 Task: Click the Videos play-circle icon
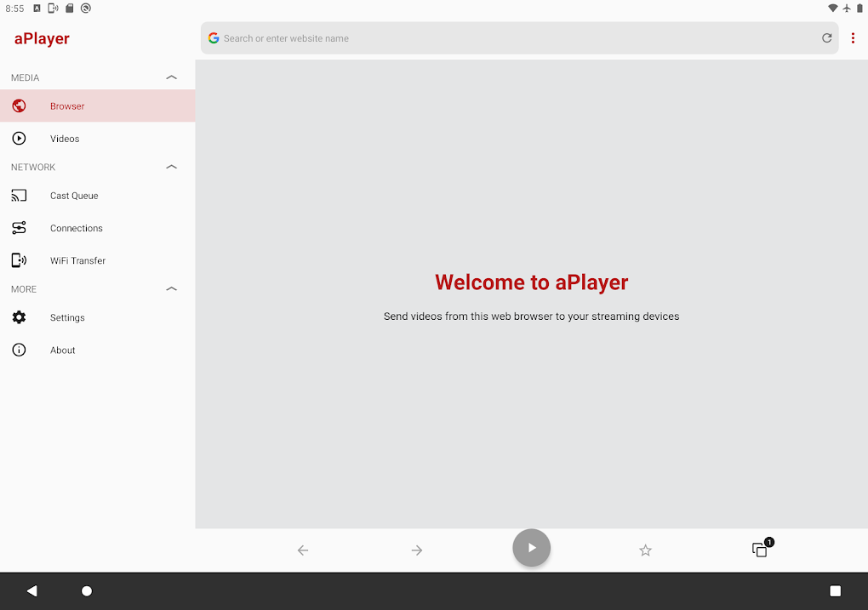coord(19,139)
